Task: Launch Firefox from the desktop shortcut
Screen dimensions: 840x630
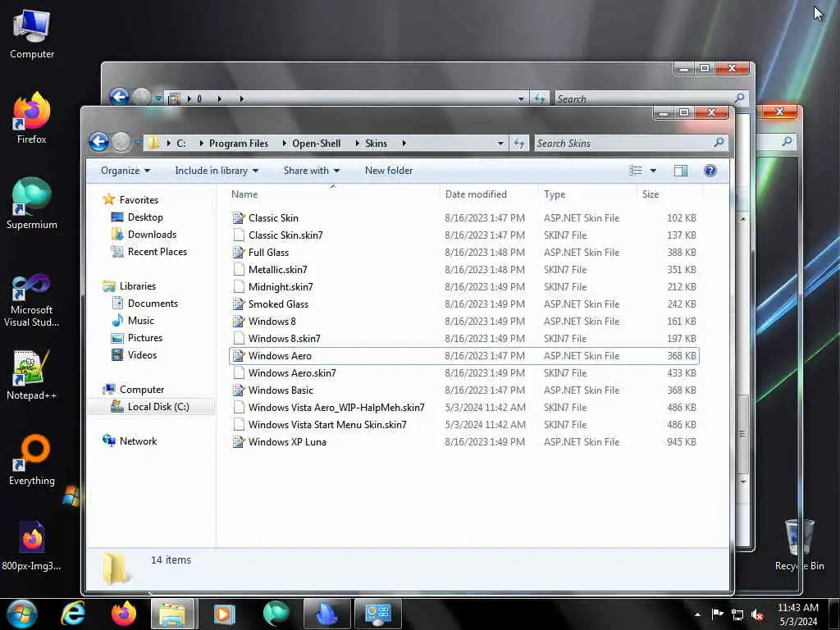Action: pyautogui.click(x=32, y=118)
